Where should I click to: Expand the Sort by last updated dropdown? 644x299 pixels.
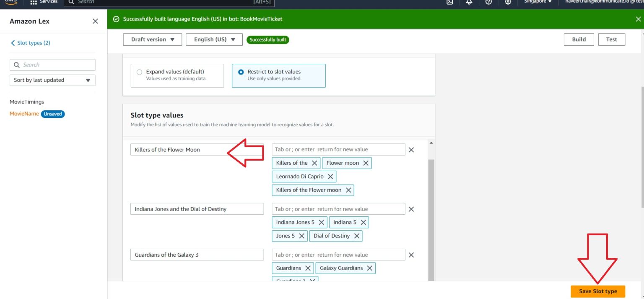tap(52, 80)
